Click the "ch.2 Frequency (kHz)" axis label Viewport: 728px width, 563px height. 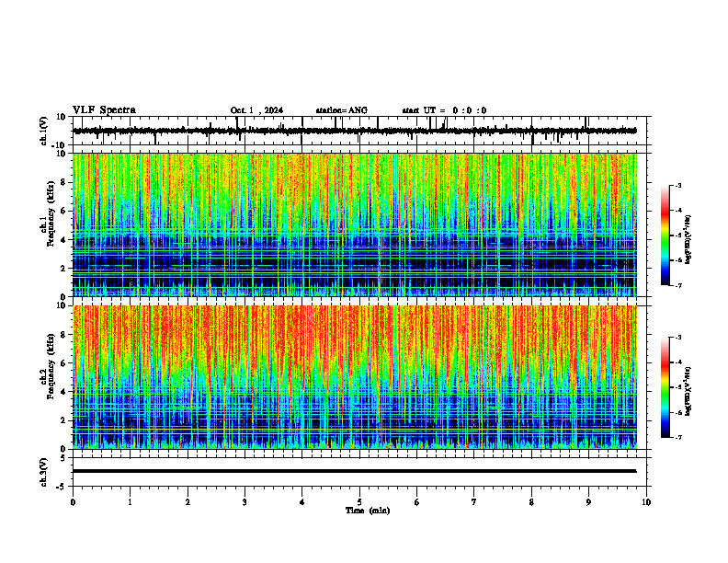coord(47,366)
